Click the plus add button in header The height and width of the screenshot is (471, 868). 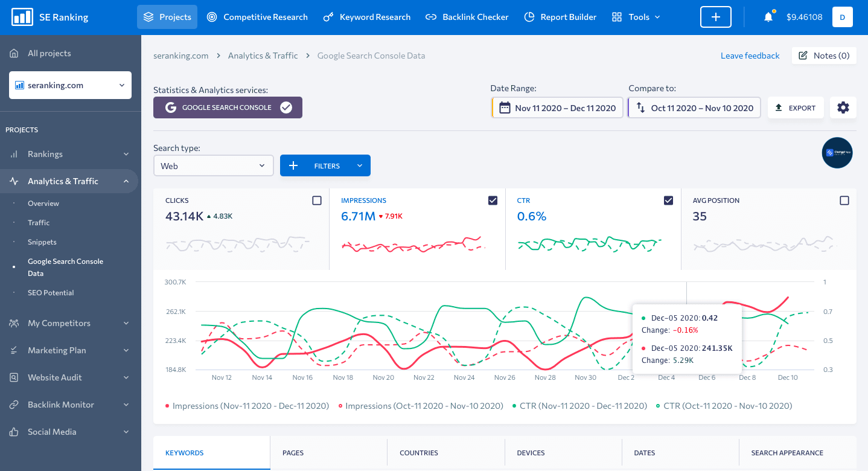(716, 17)
